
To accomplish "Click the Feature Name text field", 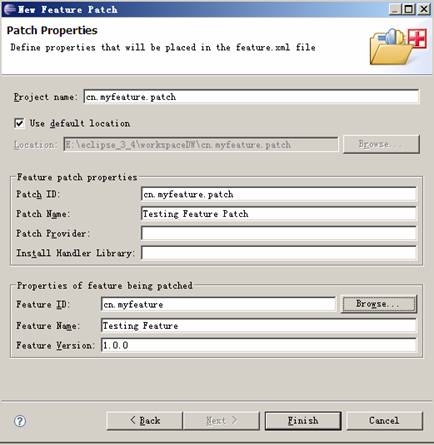I will tap(259, 325).
